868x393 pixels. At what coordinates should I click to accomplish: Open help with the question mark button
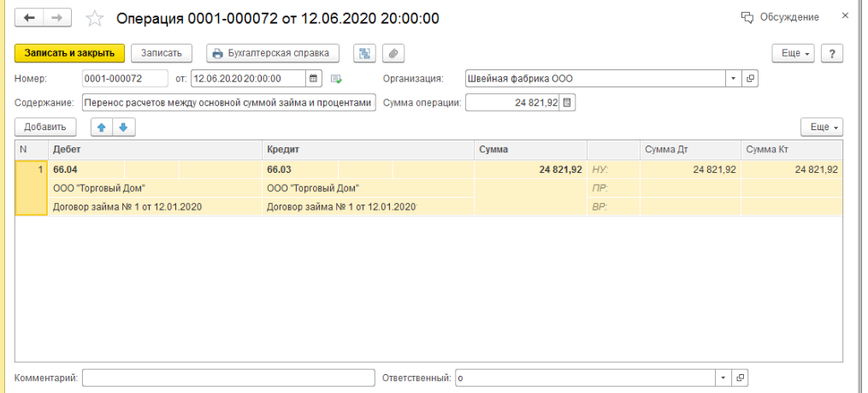832,53
